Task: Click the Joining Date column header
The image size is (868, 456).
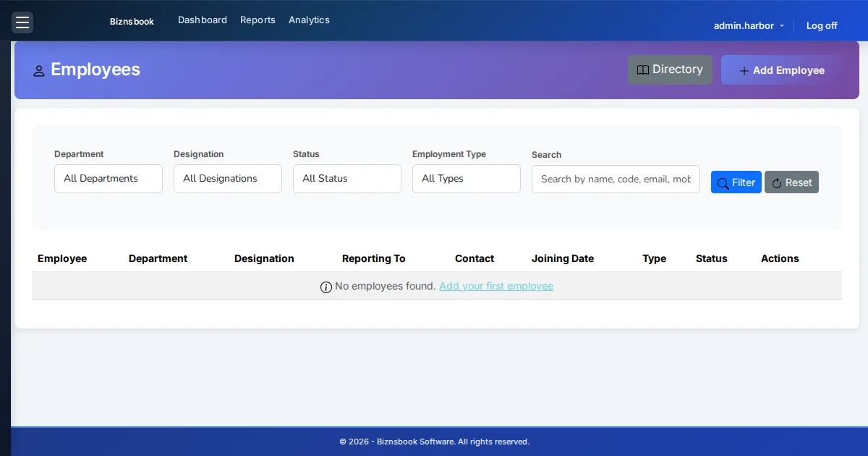Action: click(x=563, y=258)
